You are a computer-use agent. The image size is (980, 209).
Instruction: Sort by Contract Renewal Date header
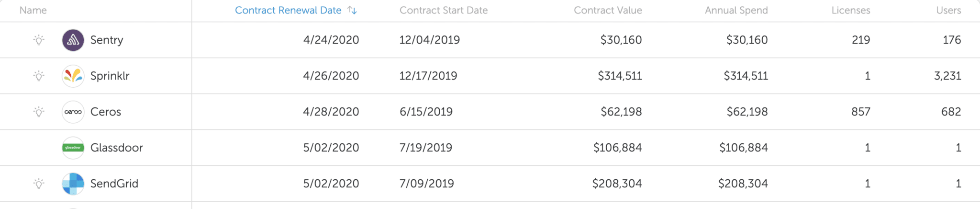point(288,10)
